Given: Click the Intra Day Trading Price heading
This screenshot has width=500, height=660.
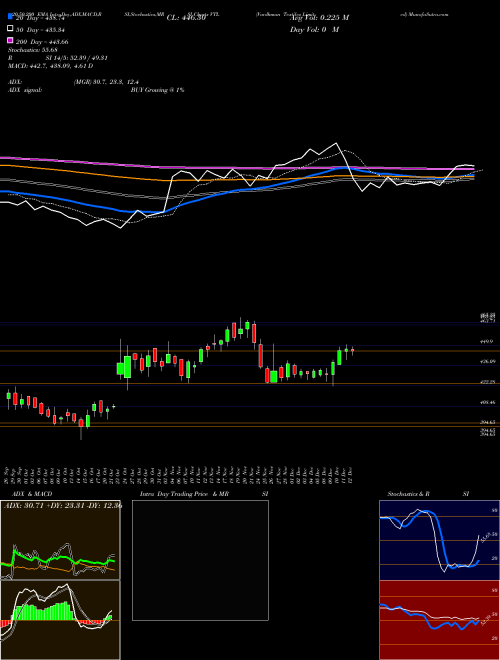Looking at the screenshot, I should tap(174, 494).
